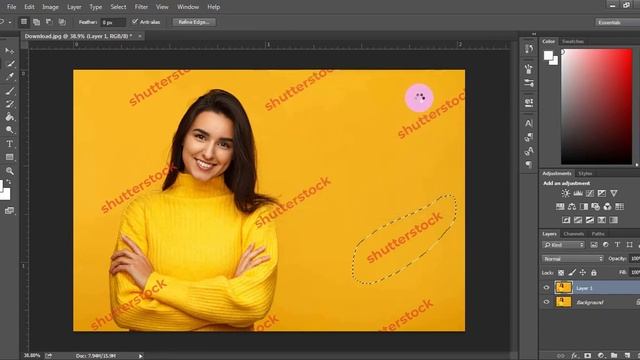Viewport: 640px width, 360px height.
Task: Add a layer mask
Action: click(588, 356)
